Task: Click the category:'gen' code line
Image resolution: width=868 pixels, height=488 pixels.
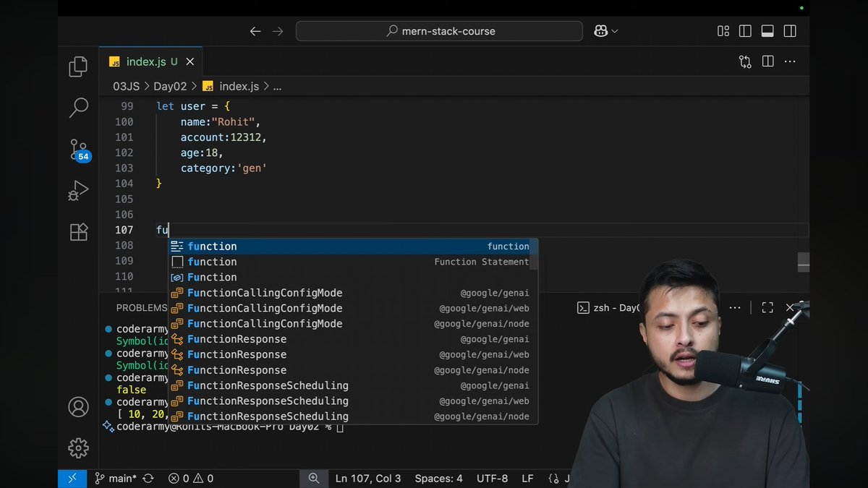Action: pos(224,168)
